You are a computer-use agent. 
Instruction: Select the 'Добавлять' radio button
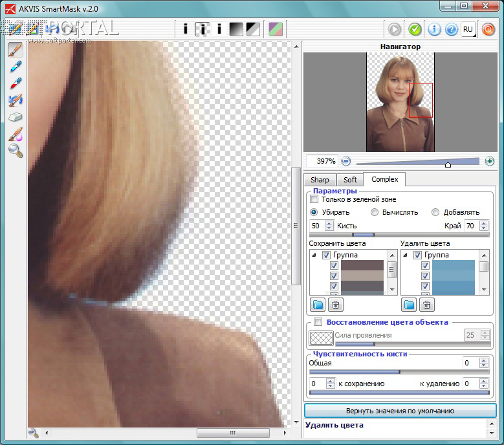(x=435, y=212)
